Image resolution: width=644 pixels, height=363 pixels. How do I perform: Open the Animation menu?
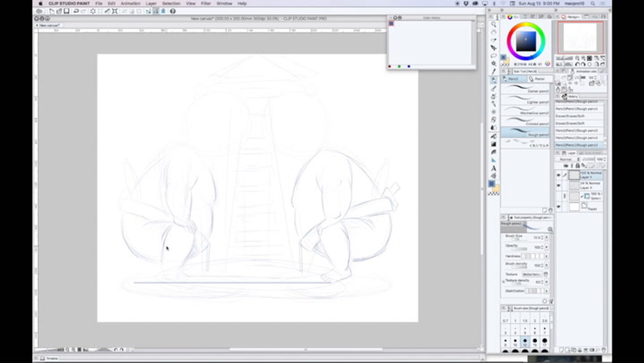pyautogui.click(x=130, y=3)
